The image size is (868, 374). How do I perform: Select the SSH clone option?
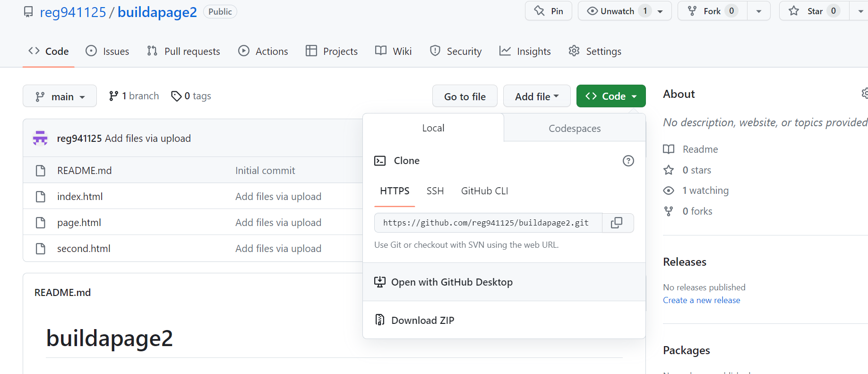click(435, 191)
